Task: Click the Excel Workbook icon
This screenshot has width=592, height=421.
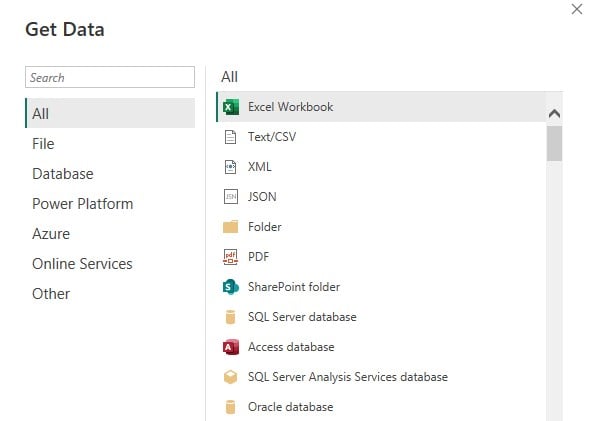Action: tap(231, 107)
